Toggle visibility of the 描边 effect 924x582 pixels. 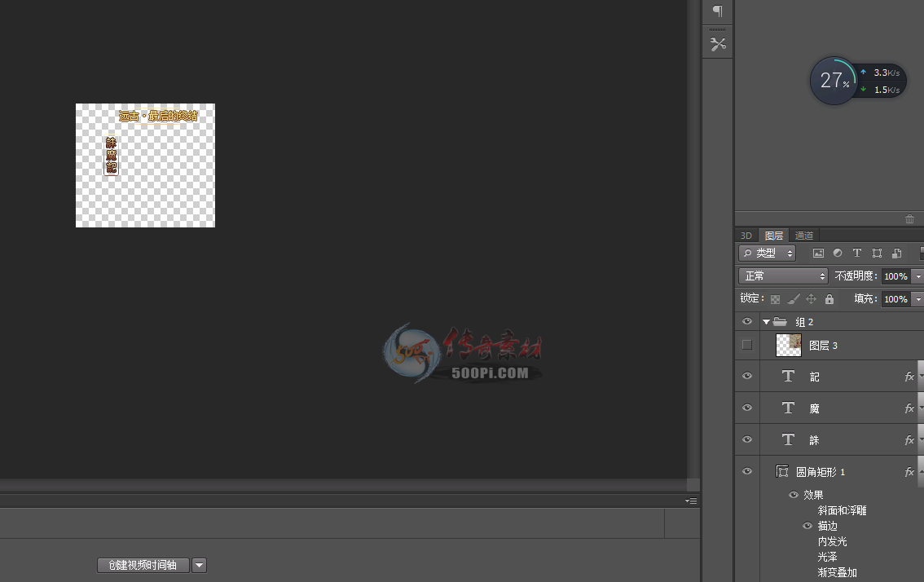[807, 526]
